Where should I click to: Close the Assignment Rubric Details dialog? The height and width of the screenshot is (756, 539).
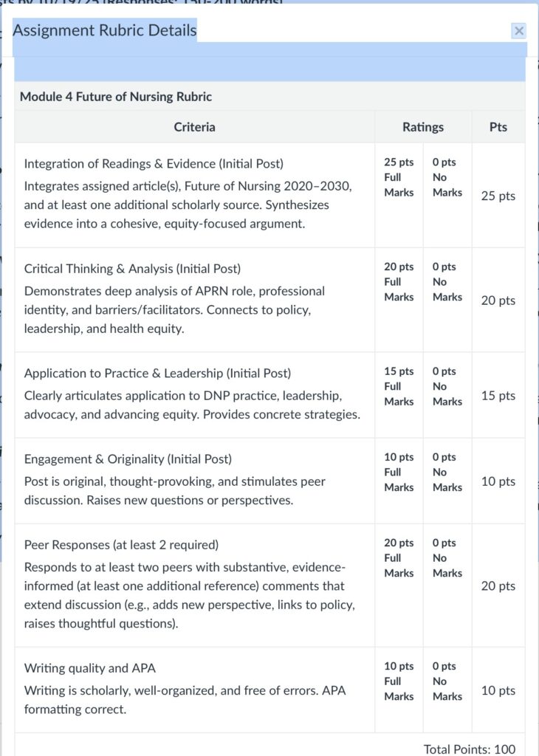click(x=519, y=30)
